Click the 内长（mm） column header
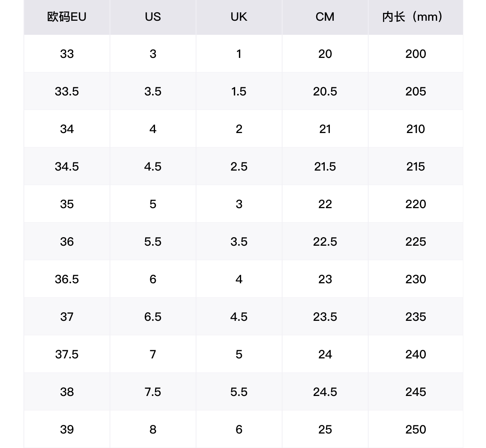The height and width of the screenshot is (448, 486). pyautogui.click(x=415, y=17)
